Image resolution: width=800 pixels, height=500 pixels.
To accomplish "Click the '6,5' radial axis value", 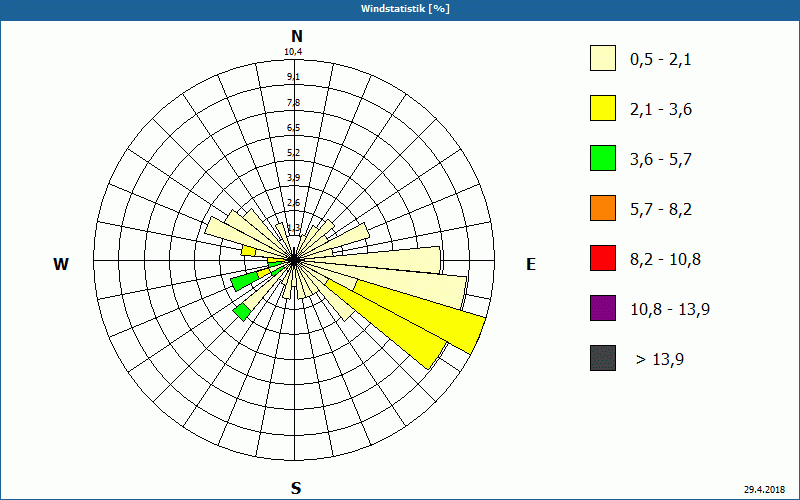I will 293,128.
